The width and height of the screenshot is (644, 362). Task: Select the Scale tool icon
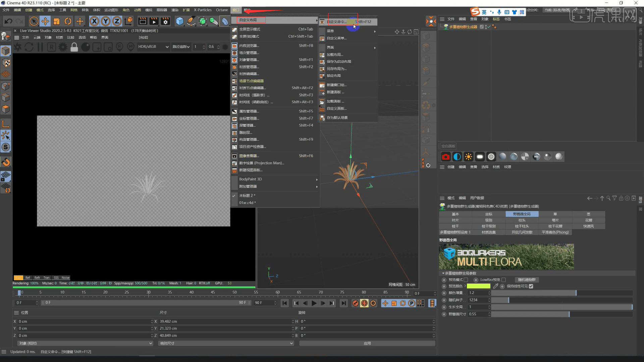click(x=56, y=21)
